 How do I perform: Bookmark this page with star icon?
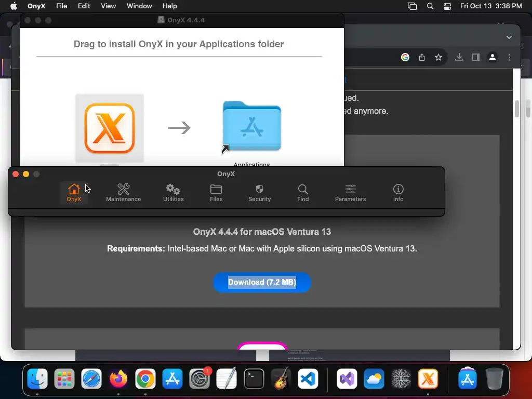[x=438, y=57]
